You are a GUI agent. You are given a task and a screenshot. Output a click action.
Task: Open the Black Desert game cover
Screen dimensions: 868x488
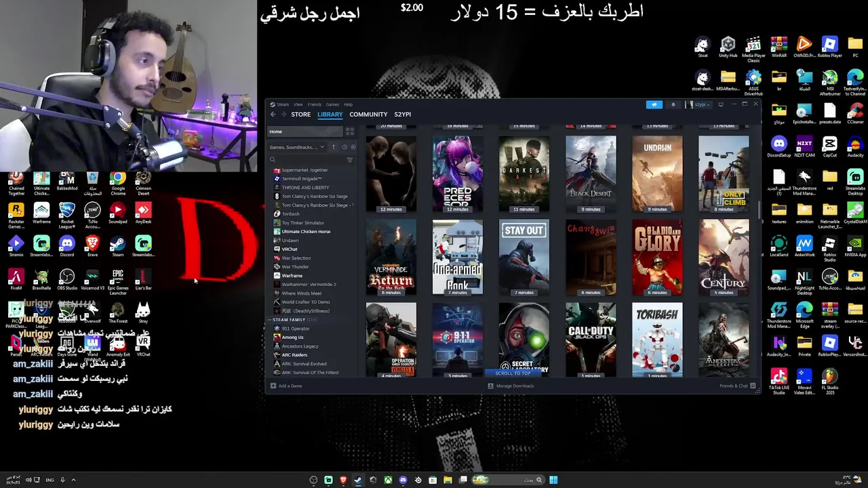click(591, 174)
